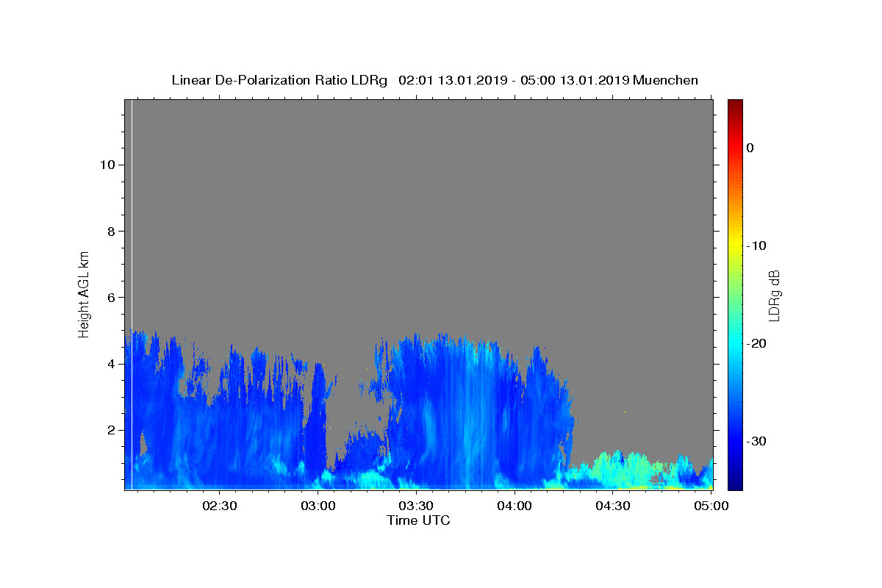Viewport: 882px width, 588px height.
Task: Click the plot title mentioning Muenchen
Action: point(434,80)
